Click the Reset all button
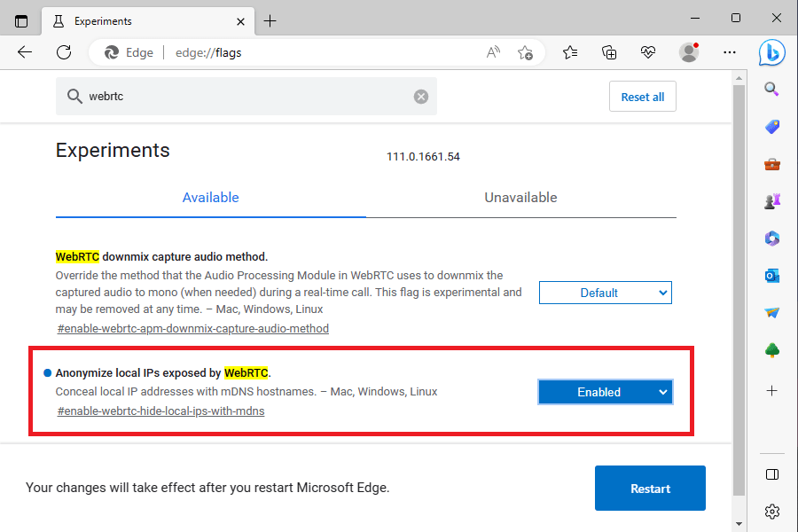 (x=642, y=97)
